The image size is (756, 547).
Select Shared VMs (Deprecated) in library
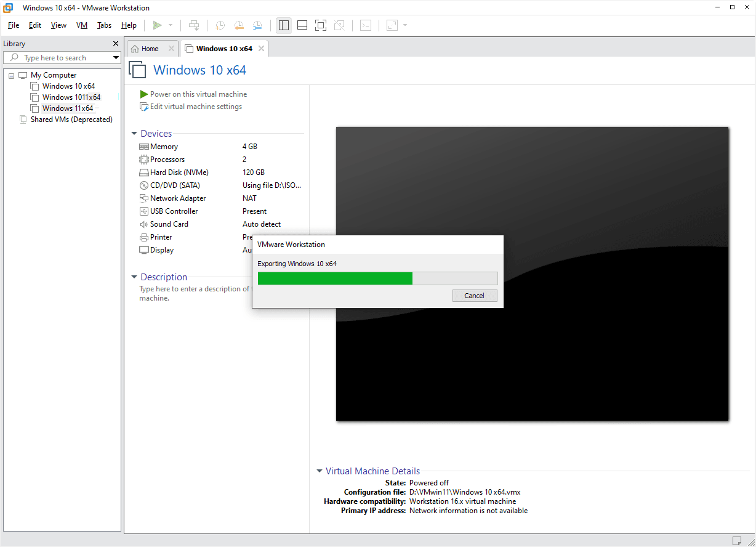71,120
